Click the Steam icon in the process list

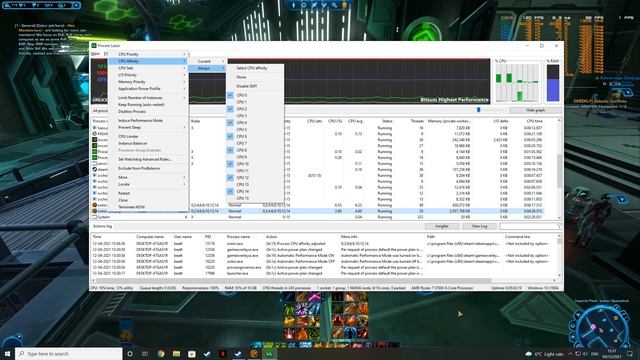point(94,169)
